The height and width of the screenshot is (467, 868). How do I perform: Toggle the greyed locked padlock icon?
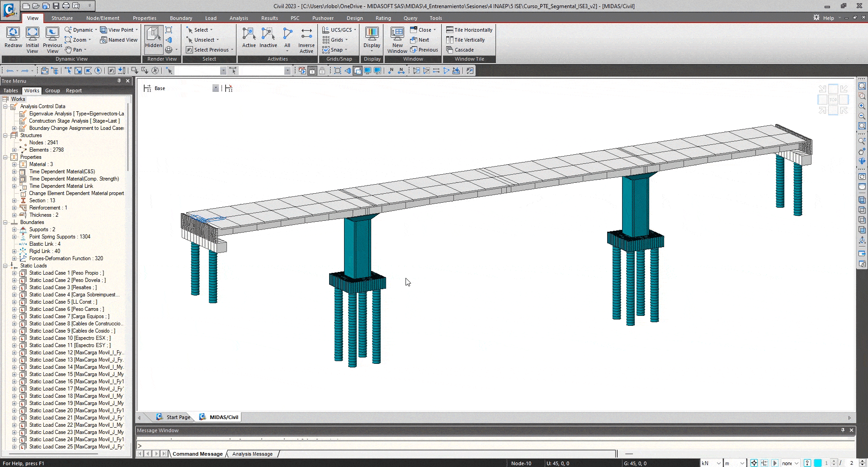point(322,71)
